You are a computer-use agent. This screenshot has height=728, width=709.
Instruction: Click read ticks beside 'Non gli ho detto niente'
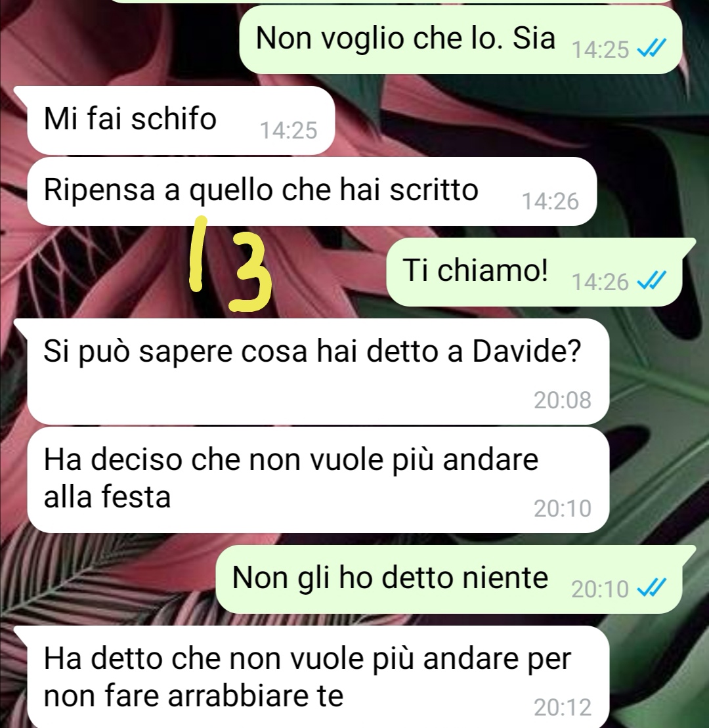651,588
